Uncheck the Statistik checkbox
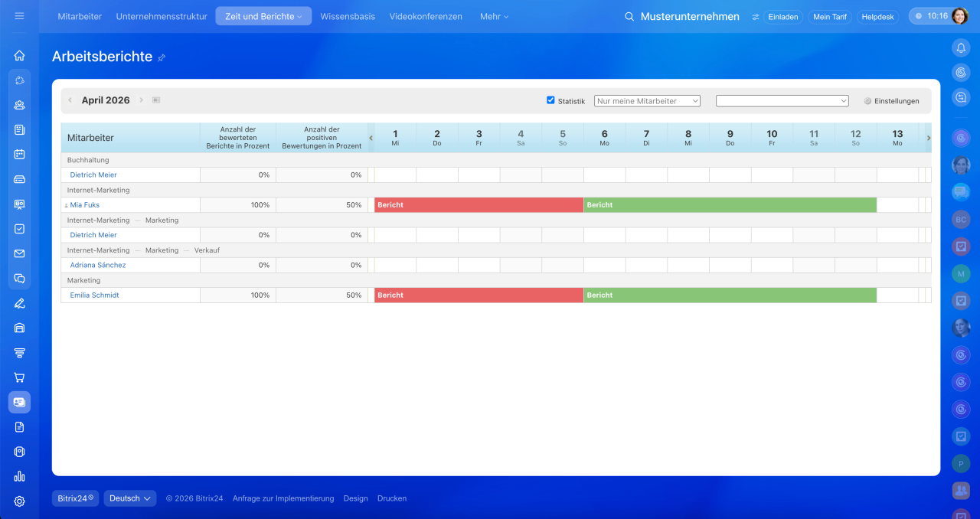 point(550,100)
